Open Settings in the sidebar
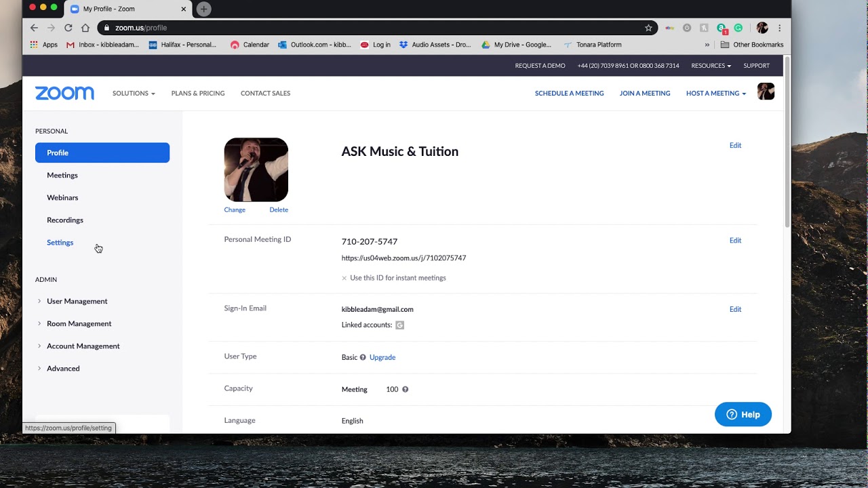The image size is (868, 488). coord(60,243)
